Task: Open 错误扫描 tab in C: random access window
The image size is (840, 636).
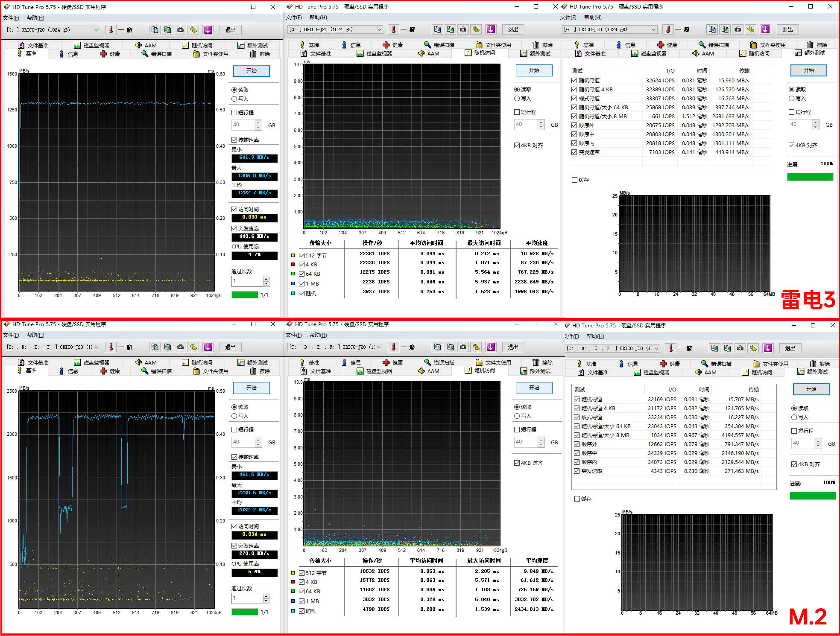Action: pos(439,362)
